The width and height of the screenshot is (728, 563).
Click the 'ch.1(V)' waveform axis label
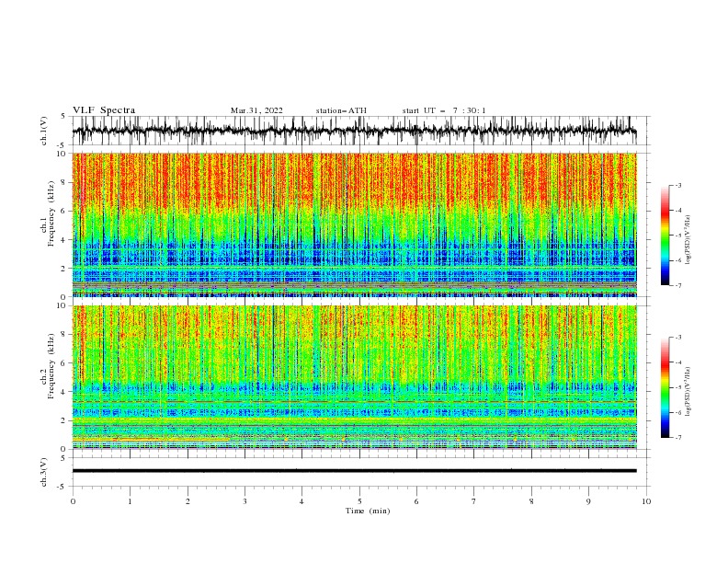tap(43, 131)
